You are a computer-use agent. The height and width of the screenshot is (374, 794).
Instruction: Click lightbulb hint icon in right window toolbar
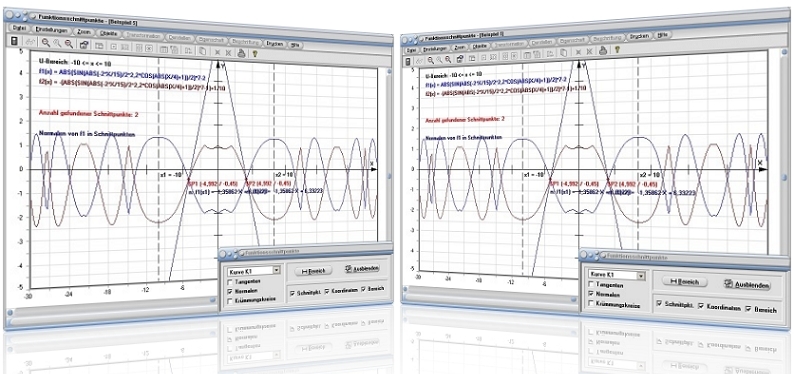(617, 49)
